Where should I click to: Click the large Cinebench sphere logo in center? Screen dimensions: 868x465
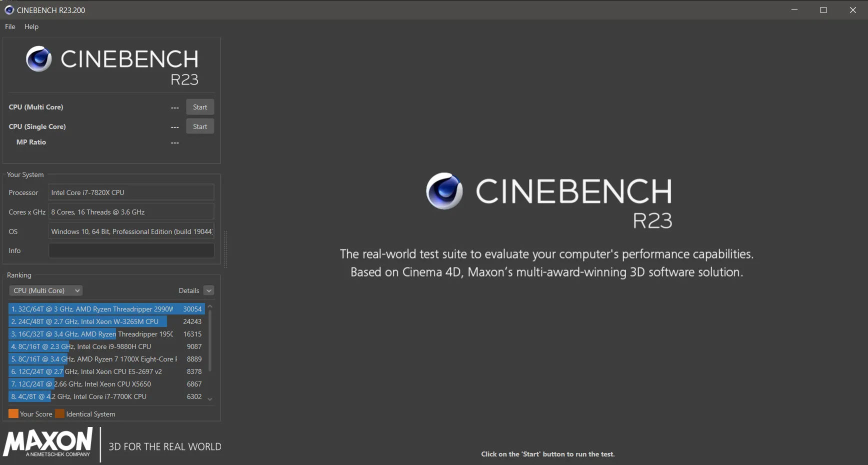point(444,191)
